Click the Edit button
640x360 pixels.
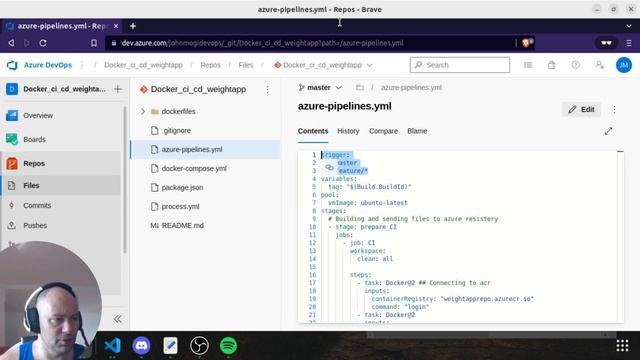[x=581, y=109]
